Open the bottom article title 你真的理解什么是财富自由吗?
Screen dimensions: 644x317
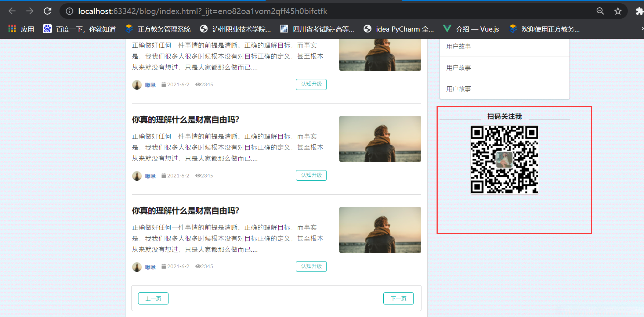185,211
